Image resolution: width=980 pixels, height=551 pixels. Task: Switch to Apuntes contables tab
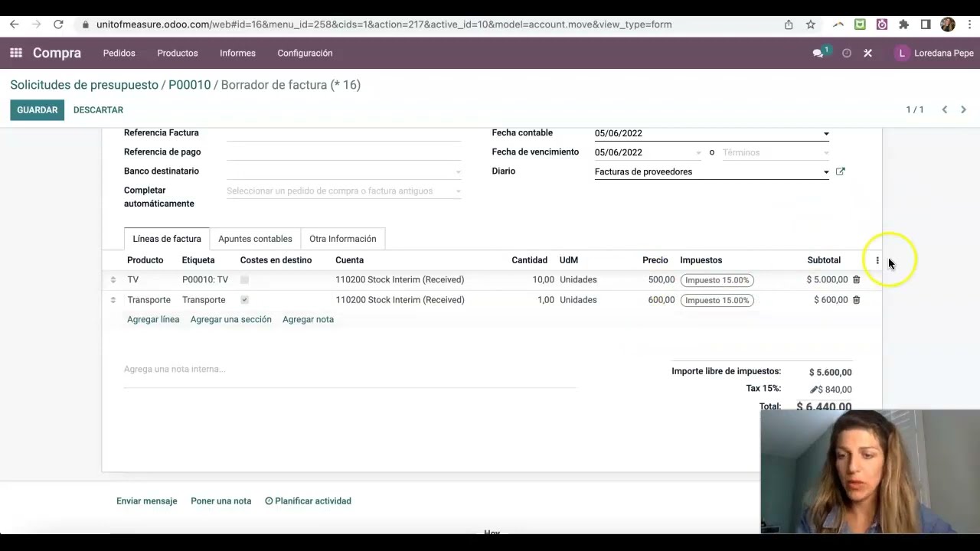(x=255, y=239)
